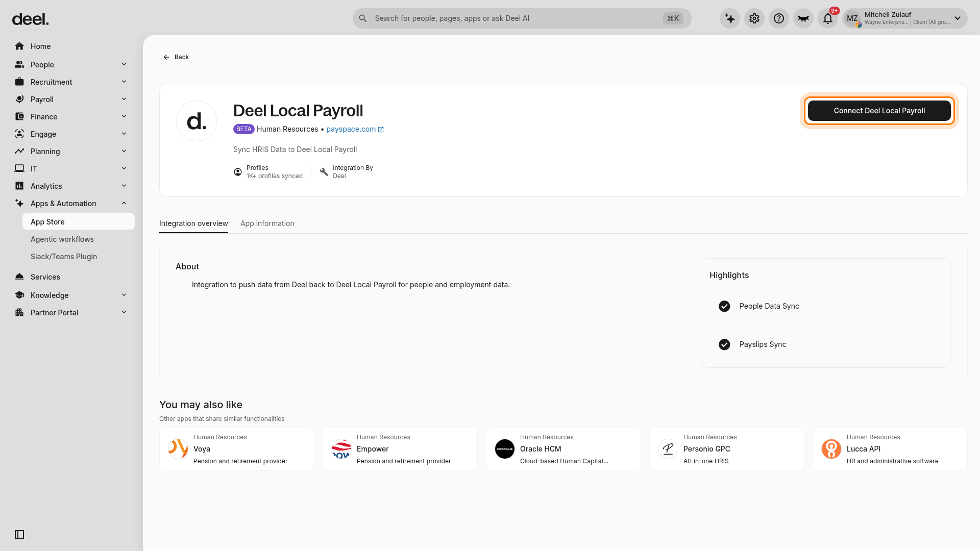
Task: Click the Finance wallet icon
Action: click(x=19, y=117)
